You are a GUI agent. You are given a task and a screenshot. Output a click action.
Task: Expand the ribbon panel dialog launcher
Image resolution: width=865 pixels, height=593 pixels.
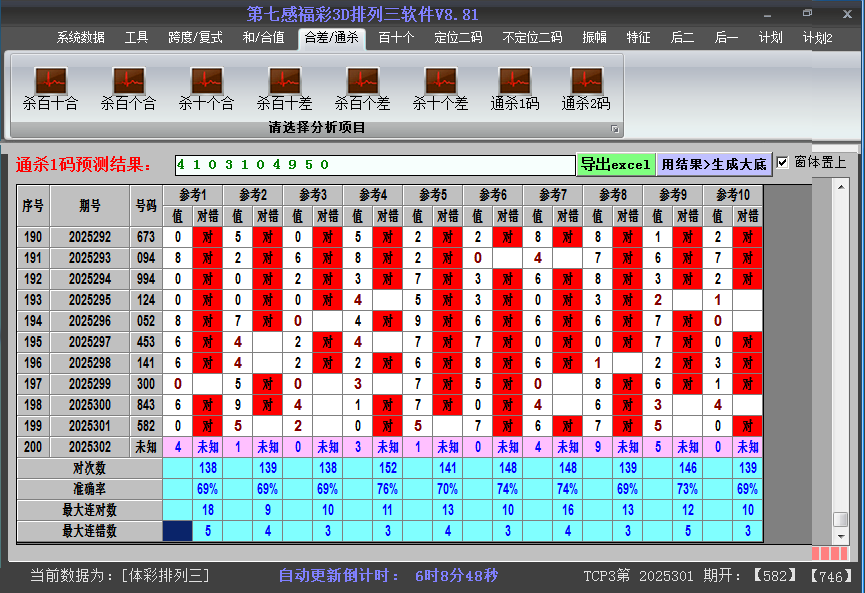(615, 129)
